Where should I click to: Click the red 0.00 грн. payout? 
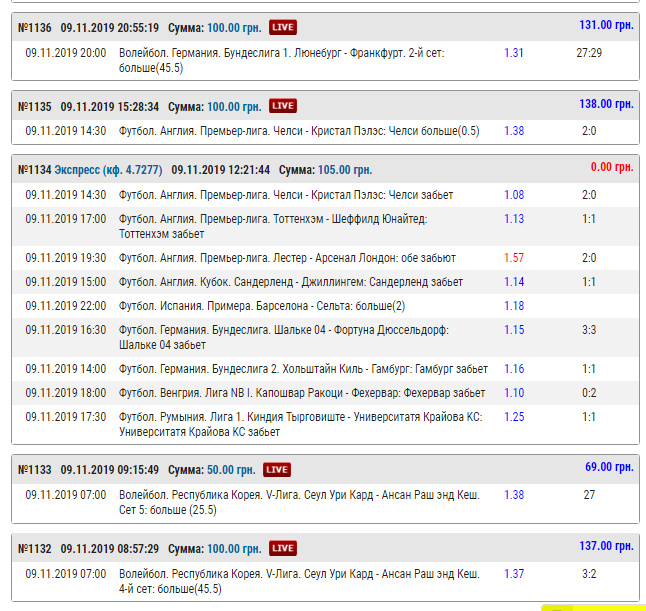pos(614,168)
